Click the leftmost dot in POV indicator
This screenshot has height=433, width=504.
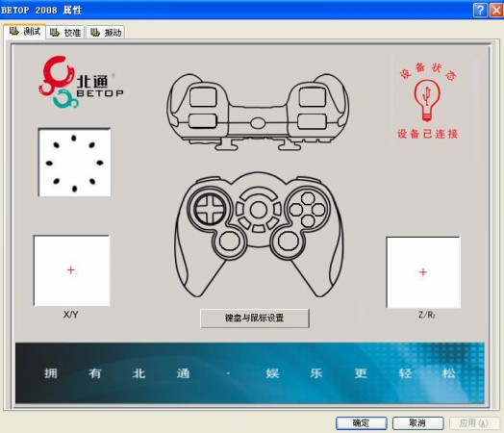(49, 163)
